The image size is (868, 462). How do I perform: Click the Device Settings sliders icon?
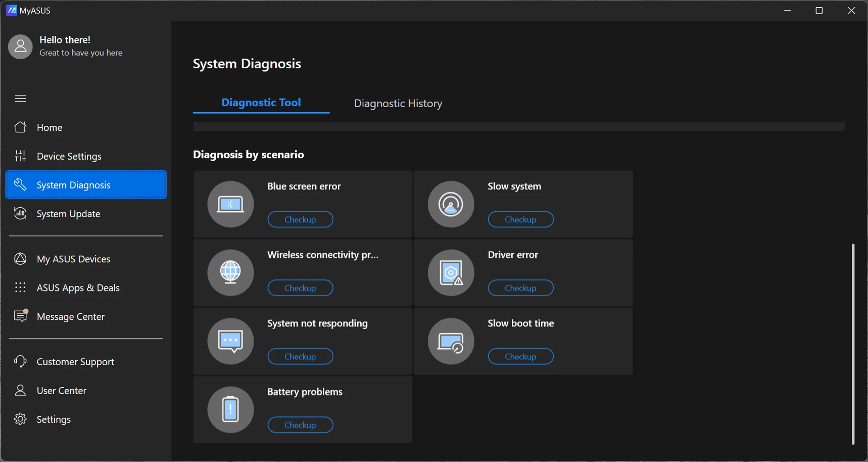(x=20, y=156)
